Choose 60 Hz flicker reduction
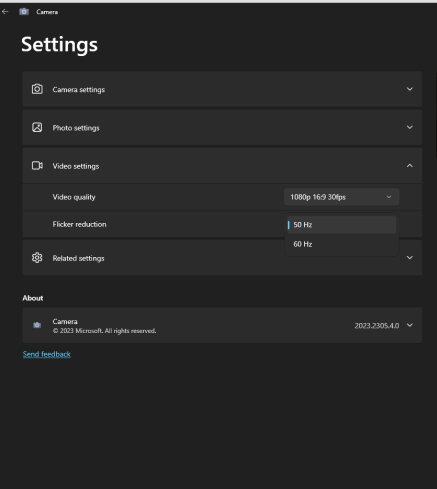The width and height of the screenshot is (437, 489). [341, 244]
